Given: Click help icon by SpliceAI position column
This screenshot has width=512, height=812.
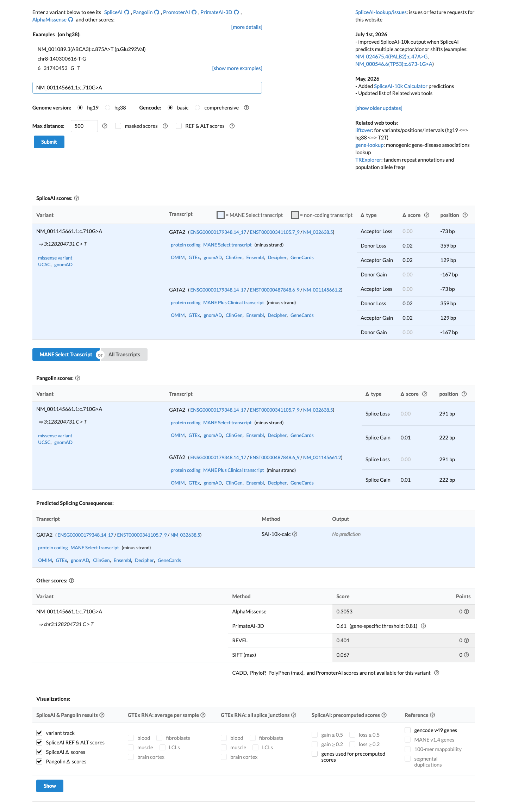Looking at the screenshot, I should click(465, 215).
